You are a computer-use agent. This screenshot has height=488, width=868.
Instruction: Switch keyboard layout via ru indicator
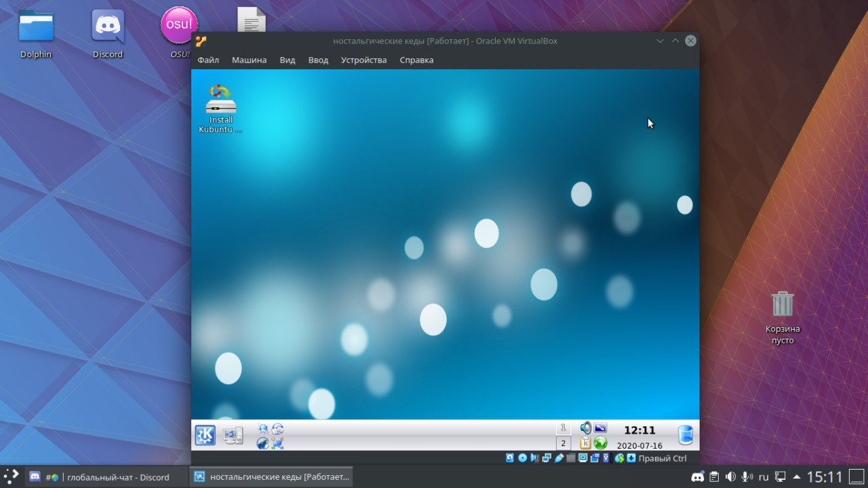(x=764, y=477)
